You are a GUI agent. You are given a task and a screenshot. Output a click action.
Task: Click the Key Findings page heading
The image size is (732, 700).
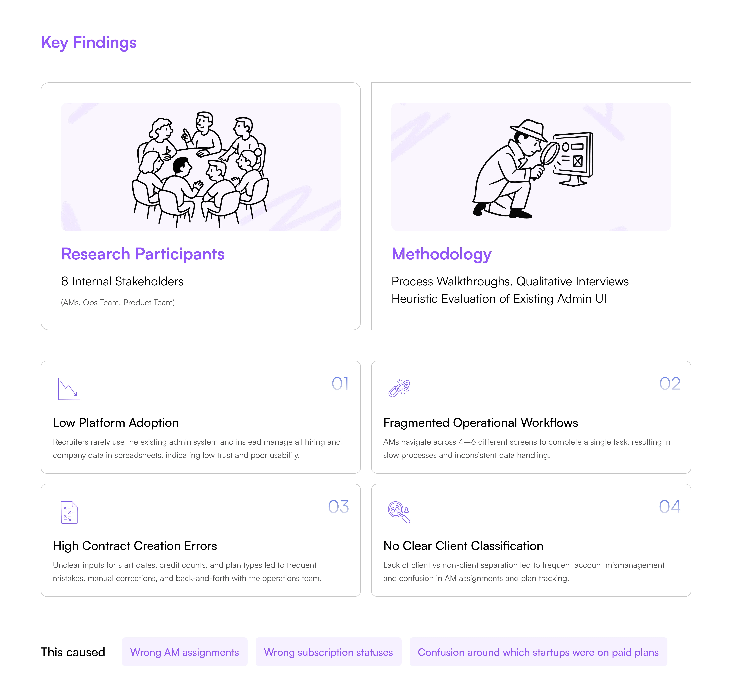pos(89,42)
